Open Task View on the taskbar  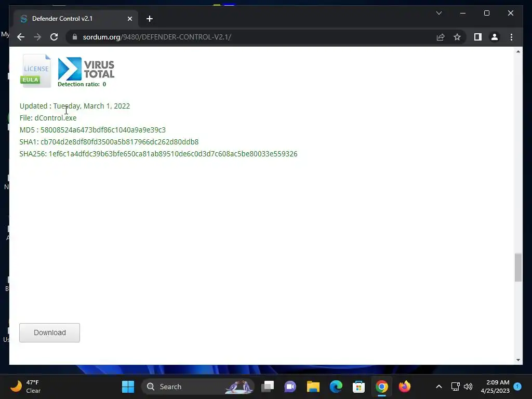coord(268,387)
